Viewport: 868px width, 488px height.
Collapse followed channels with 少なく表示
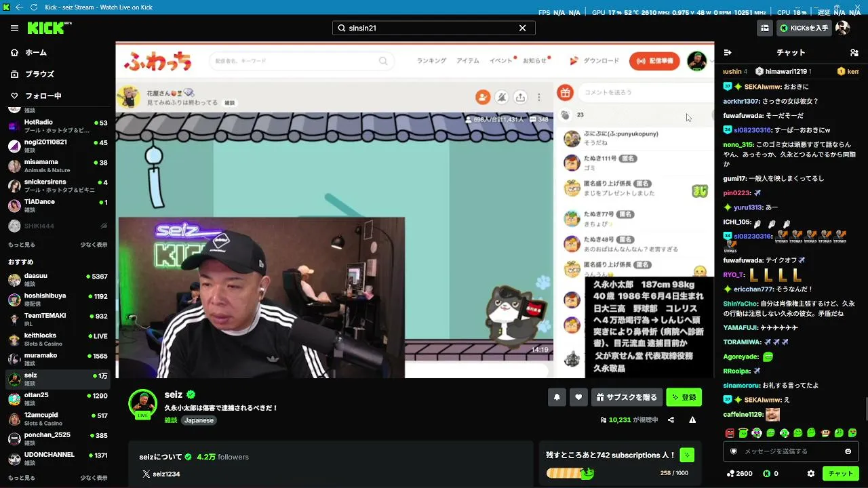tap(94, 245)
